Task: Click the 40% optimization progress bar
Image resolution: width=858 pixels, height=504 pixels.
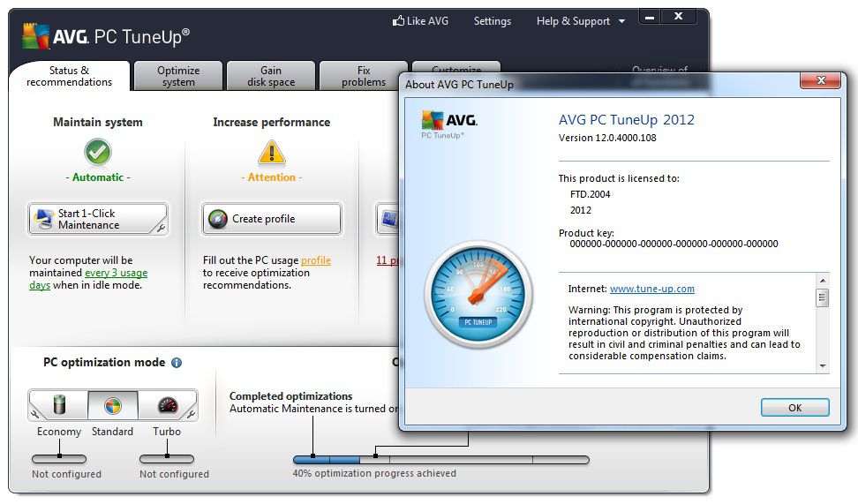Action: coord(441,460)
